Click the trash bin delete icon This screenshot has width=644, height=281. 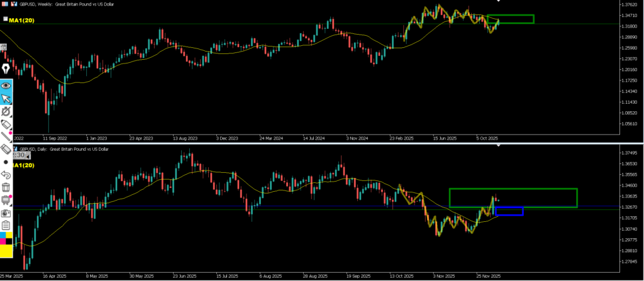click(x=6, y=187)
